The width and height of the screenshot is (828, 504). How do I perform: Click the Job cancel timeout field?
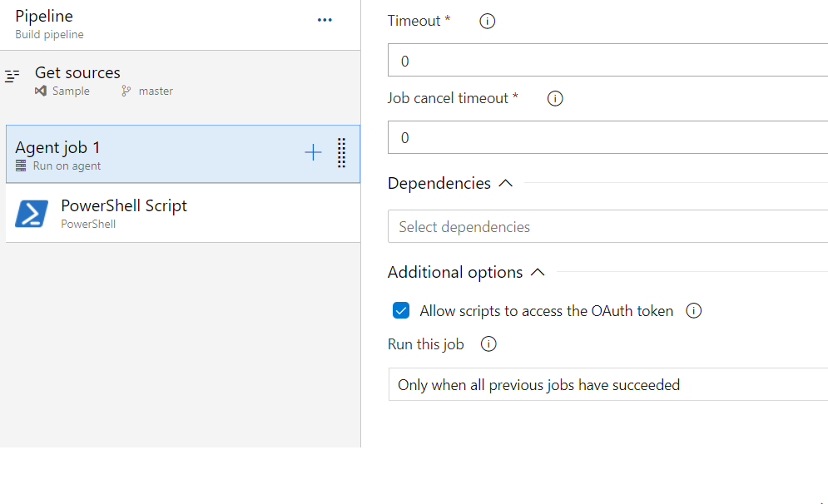click(x=607, y=137)
